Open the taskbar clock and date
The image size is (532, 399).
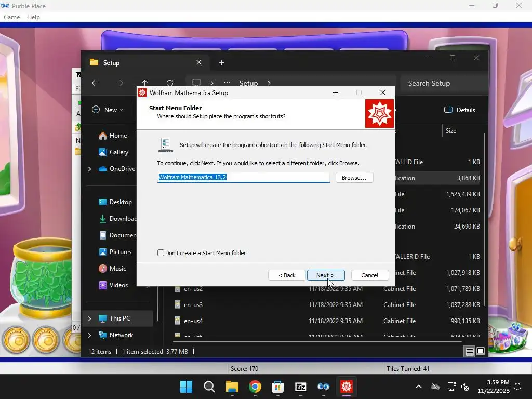click(494, 387)
